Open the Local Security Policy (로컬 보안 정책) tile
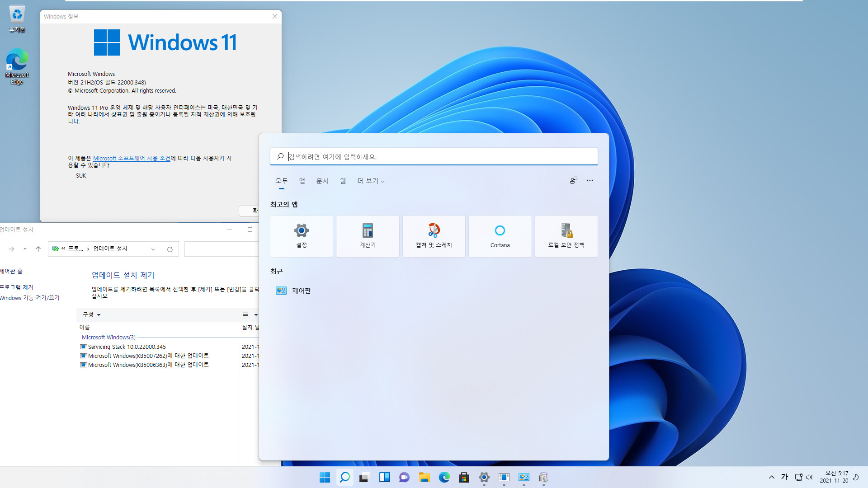Viewport: 868px width, 488px height. [566, 236]
